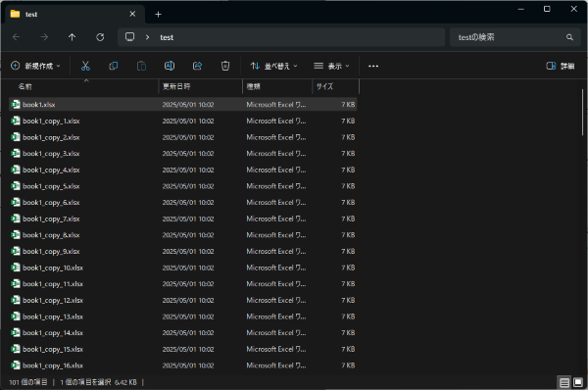This screenshot has height=390, width=588.
Task: Click the Rename icon in toolbar
Action: 170,66
